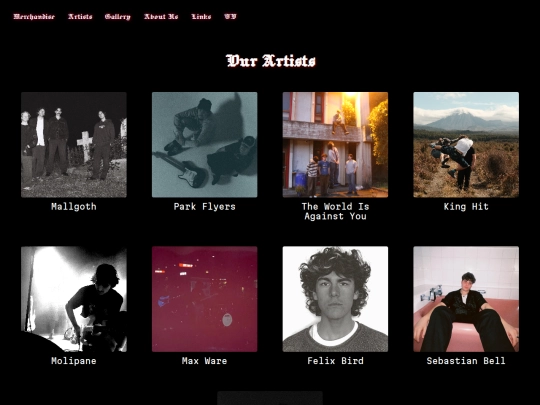540x405 pixels.
Task: Click the Our Artists page heading
Action: 271,61
